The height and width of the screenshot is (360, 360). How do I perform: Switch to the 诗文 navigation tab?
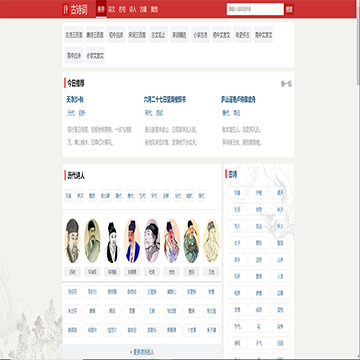(x=111, y=10)
